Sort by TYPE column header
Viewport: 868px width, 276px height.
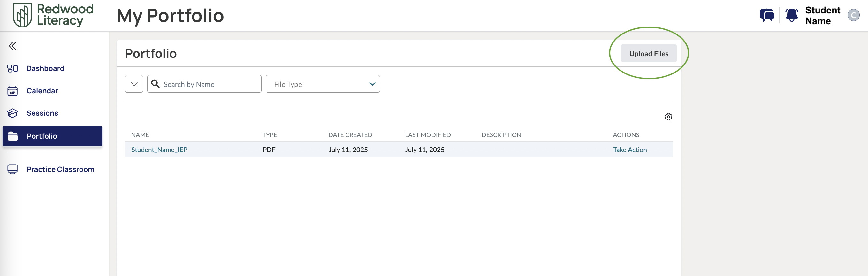(x=270, y=135)
